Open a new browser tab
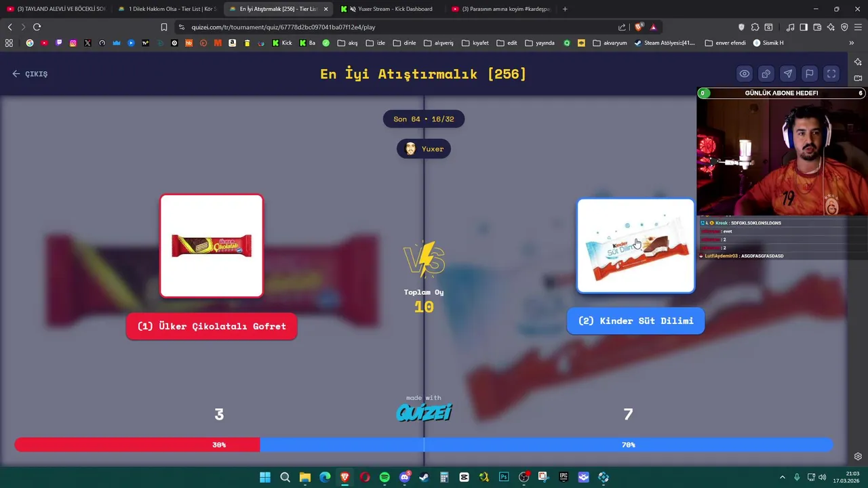This screenshot has height=488, width=868. (565, 9)
